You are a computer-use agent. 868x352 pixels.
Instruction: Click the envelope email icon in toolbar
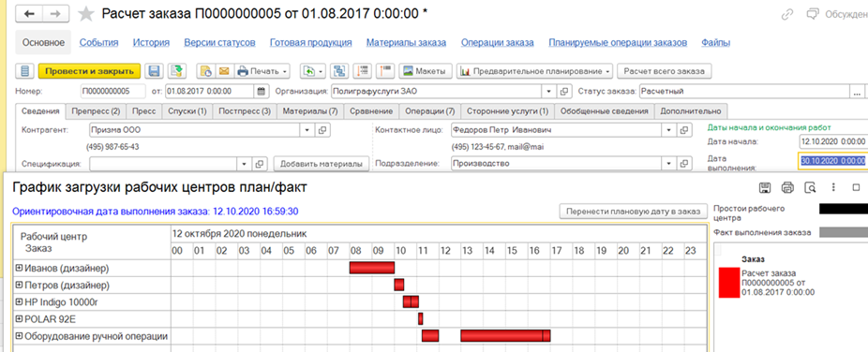tap(224, 71)
